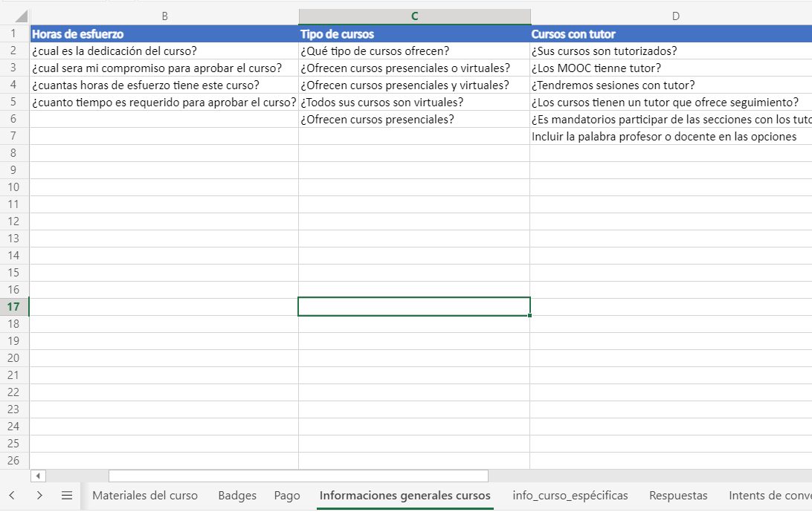
Task: Switch to the Pago sheet
Action: [x=287, y=496]
